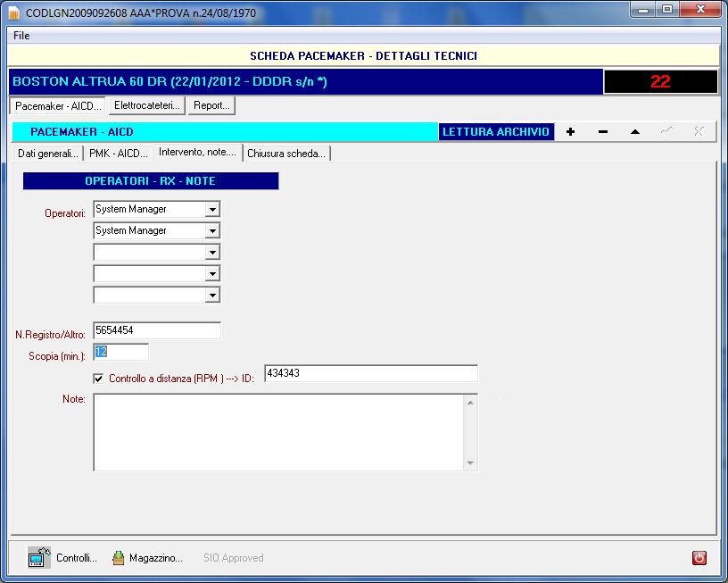Open the Chiusura scheda... tab
This screenshot has height=583, width=728.
pyautogui.click(x=286, y=154)
